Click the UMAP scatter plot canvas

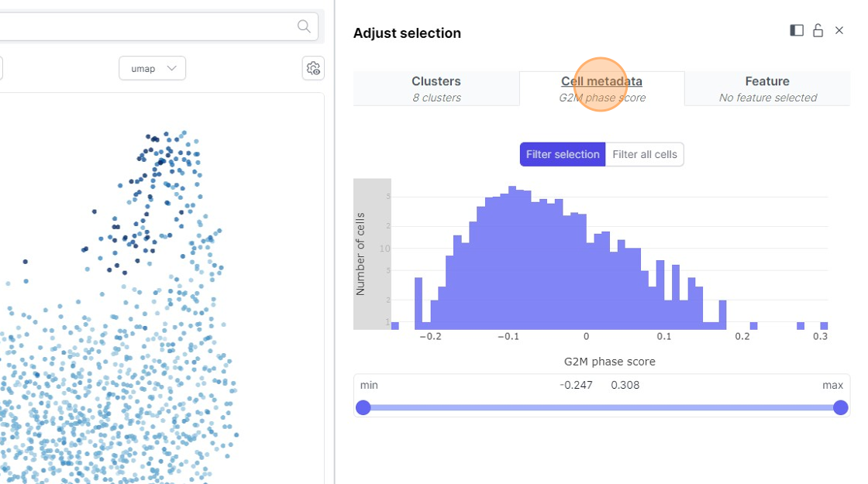click(x=155, y=310)
